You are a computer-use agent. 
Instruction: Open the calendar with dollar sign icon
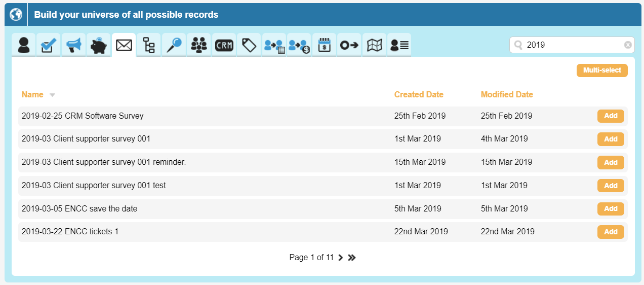coord(324,45)
